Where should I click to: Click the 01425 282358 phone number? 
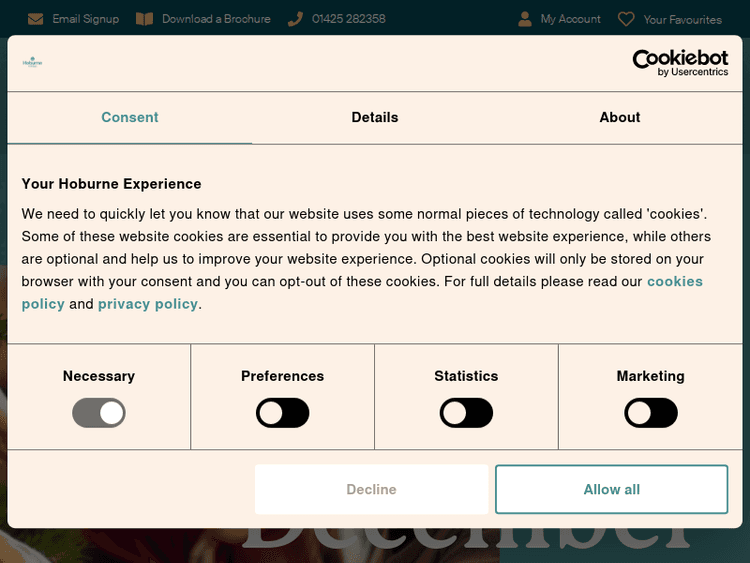[348, 19]
